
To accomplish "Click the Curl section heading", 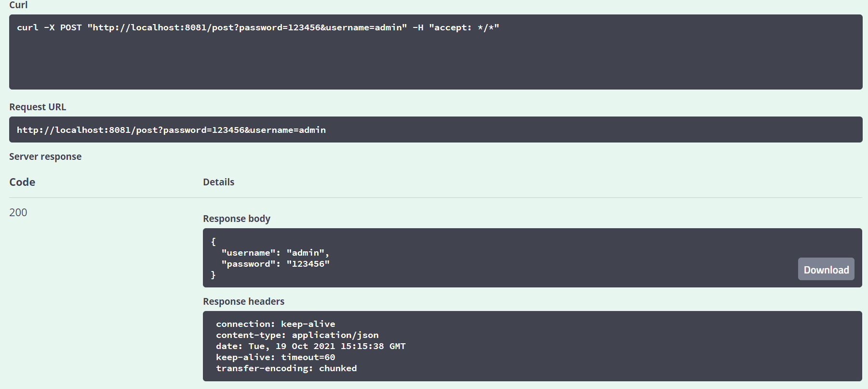I will pyautogui.click(x=18, y=5).
